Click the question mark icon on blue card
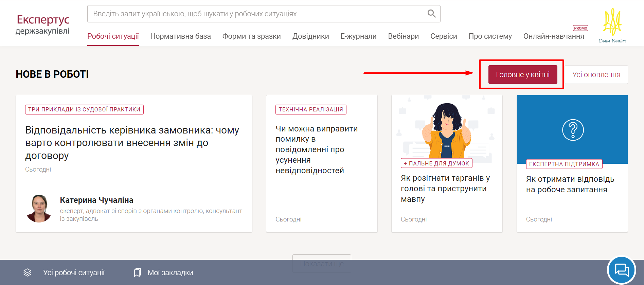The image size is (644, 285). (573, 130)
